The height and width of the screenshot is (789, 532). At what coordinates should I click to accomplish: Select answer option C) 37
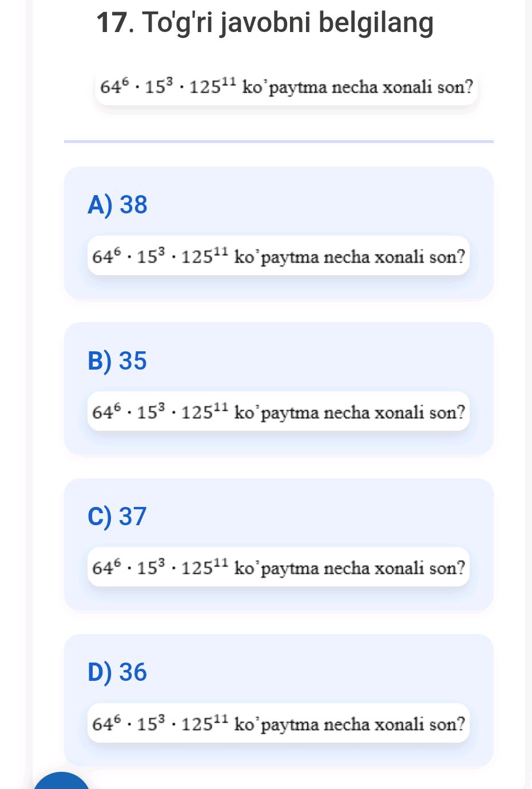(x=278, y=544)
